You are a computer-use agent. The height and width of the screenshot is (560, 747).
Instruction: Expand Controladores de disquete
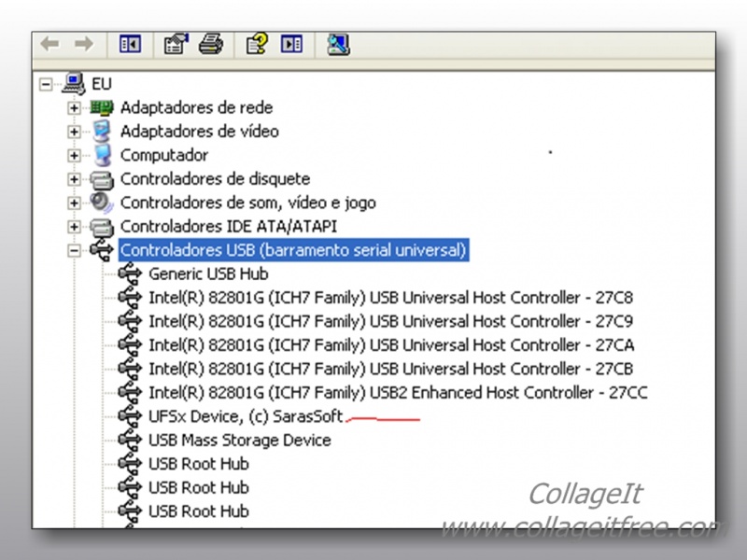click(x=74, y=179)
